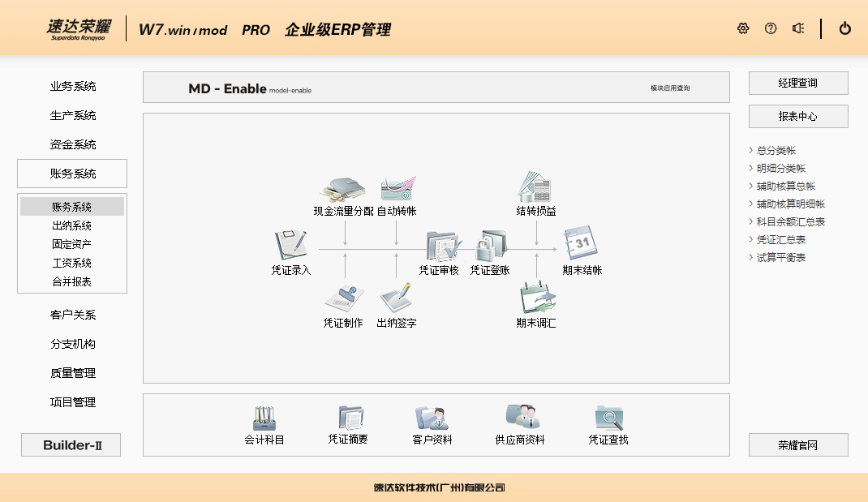Image resolution: width=868 pixels, height=502 pixels.
Task: Expand the 科目余额汇总表 entry
Action: pyautogui.click(x=790, y=221)
